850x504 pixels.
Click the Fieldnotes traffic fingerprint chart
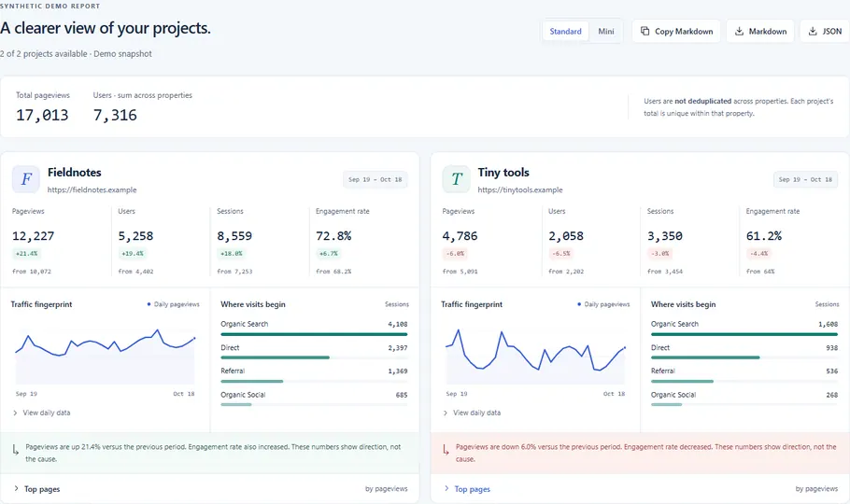tap(105, 355)
